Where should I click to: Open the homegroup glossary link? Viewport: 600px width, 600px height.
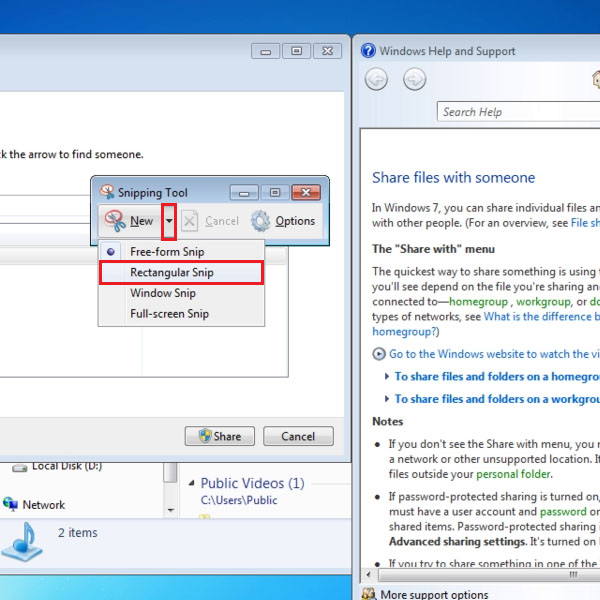[x=478, y=302]
